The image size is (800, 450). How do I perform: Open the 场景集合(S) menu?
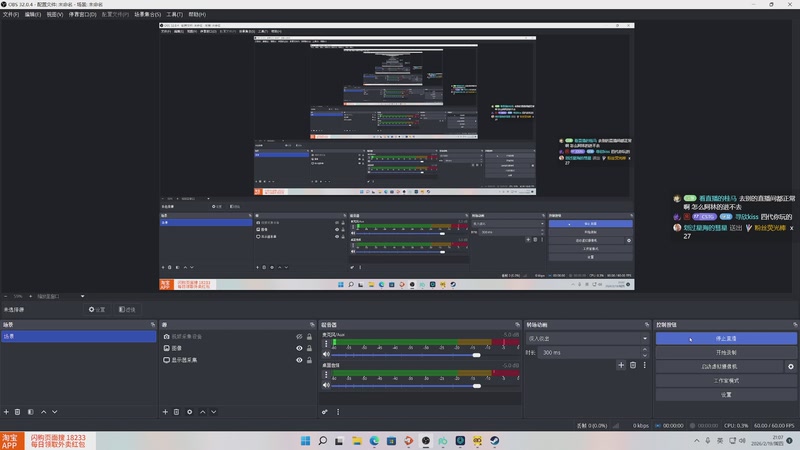pos(147,14)
